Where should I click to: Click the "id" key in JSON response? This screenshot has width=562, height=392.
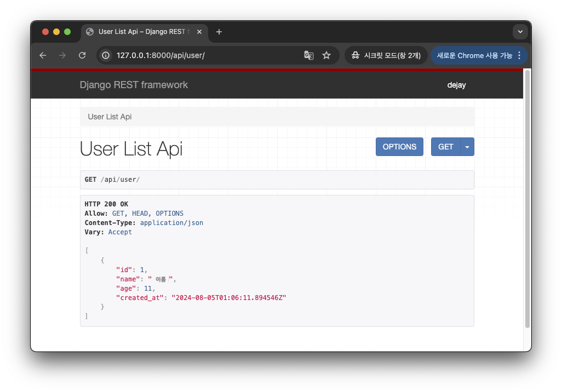click(124, 270)
